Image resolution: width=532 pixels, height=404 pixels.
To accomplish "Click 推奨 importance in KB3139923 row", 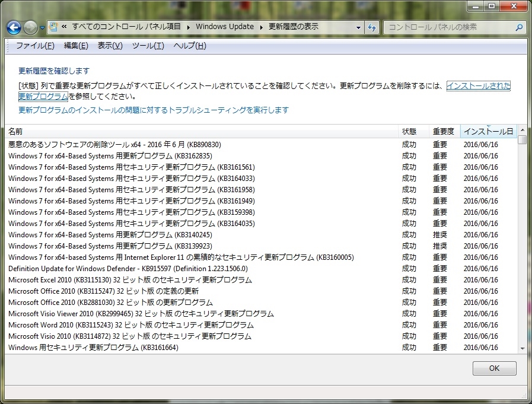I will click(440, 246).
